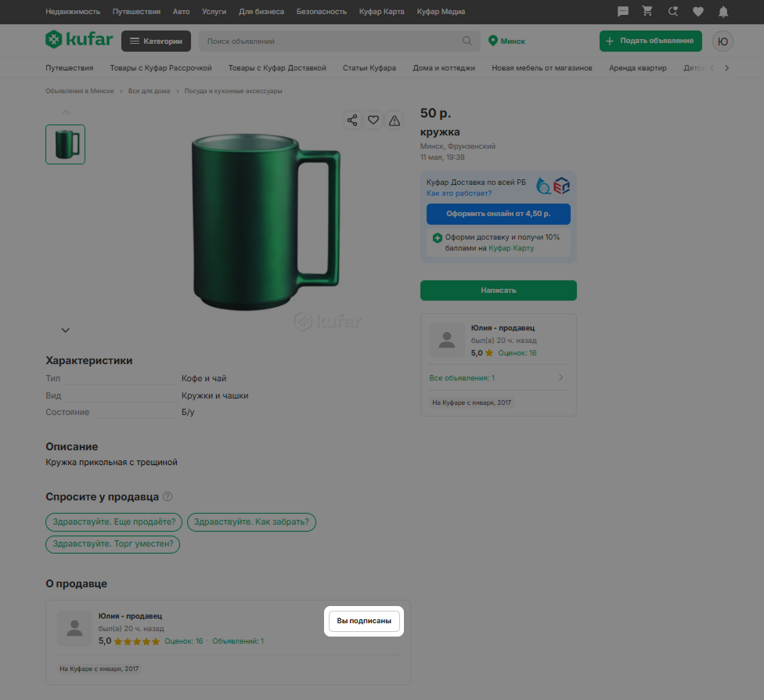The height and width of the screenshot is (700, 764).
Task: Open saved searches icon in top bar
Action: tap(673, 11)
